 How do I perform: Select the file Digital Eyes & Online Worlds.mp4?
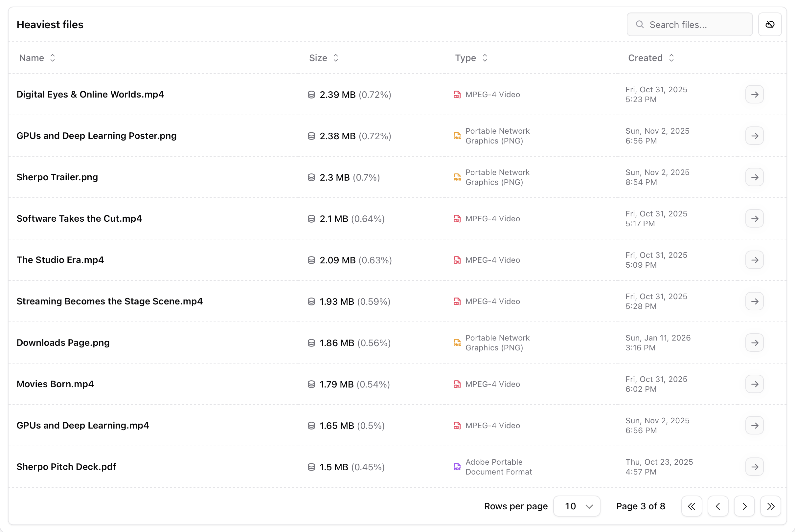click(90, 94)
